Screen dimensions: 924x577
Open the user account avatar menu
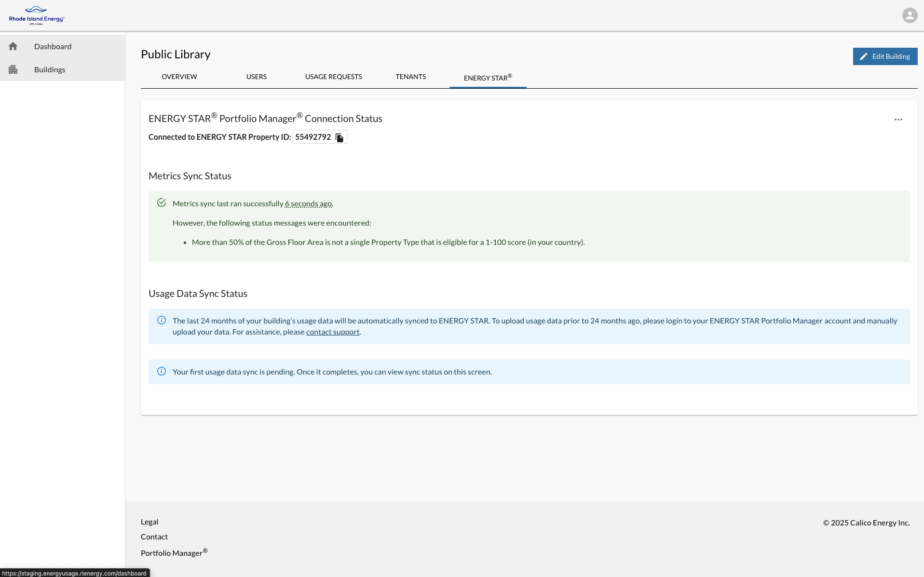pos(910,15)
